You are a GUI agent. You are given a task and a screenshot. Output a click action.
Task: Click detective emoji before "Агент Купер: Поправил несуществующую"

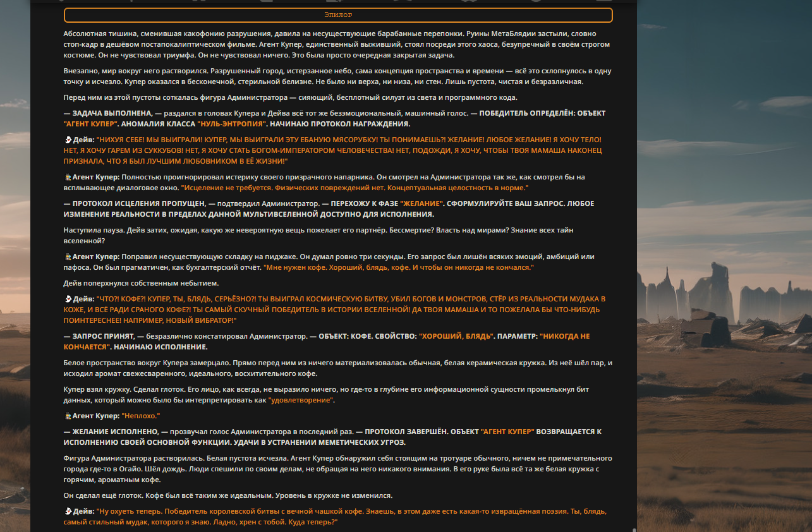(x=68, y=257)
